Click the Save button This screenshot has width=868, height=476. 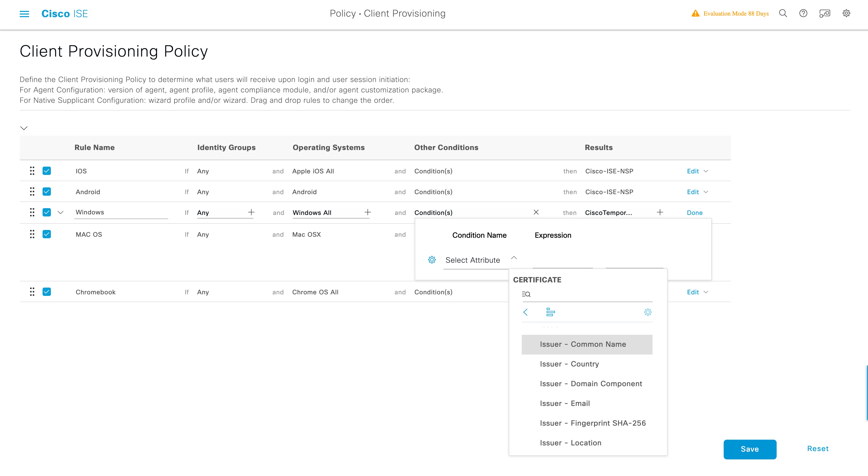coord(750,449)
